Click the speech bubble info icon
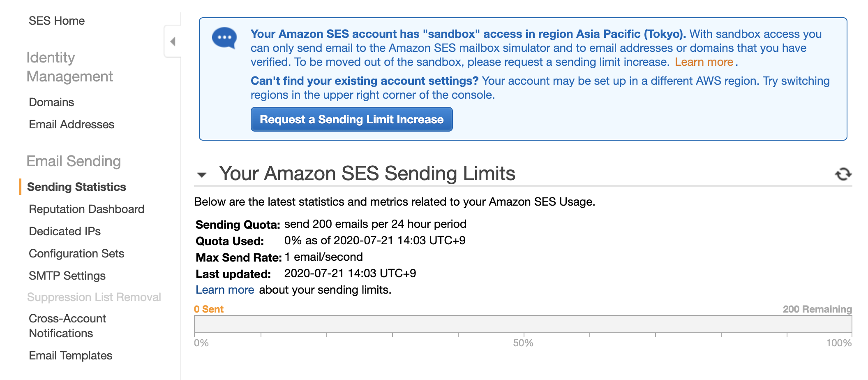 pos(224,38)
